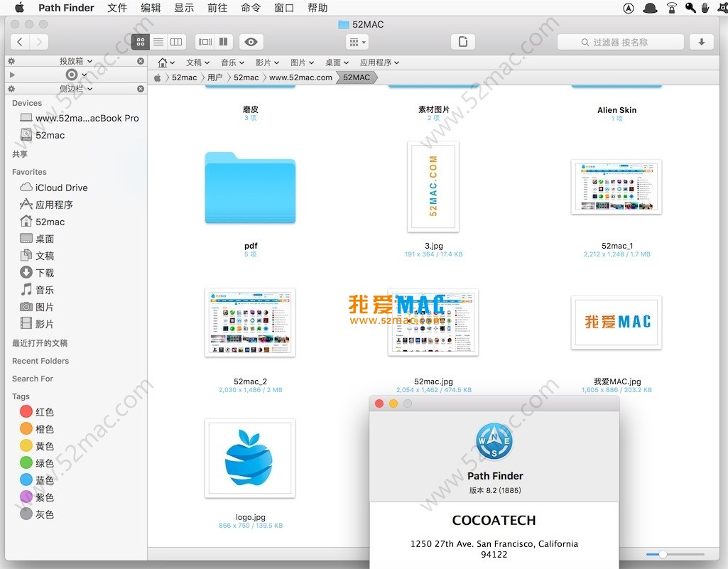Click the document copy toolbar icon

tap(463, 42)
